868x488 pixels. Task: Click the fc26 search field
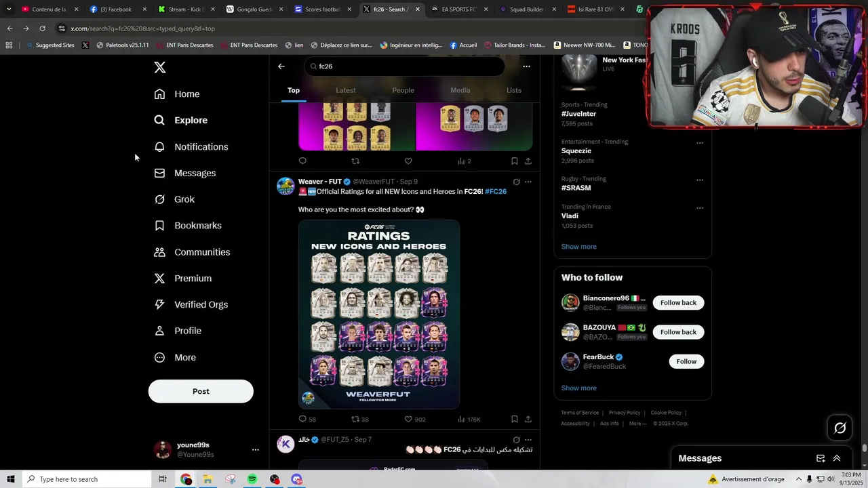pos(405,66)
